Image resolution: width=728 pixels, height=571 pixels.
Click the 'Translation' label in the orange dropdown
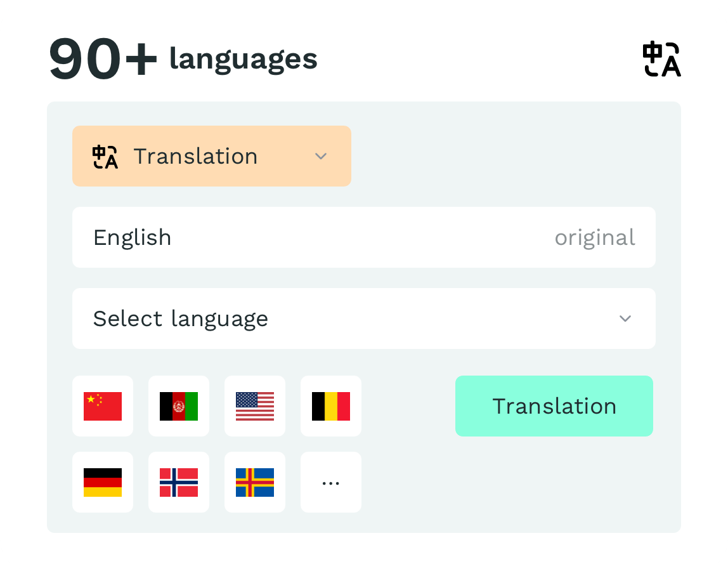pos(195,157)
